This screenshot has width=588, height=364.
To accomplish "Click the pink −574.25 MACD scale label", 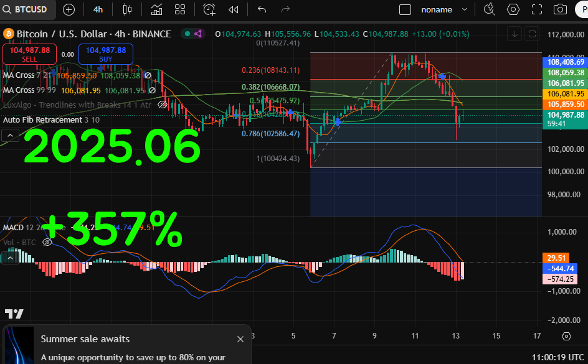I will point(560,279).
